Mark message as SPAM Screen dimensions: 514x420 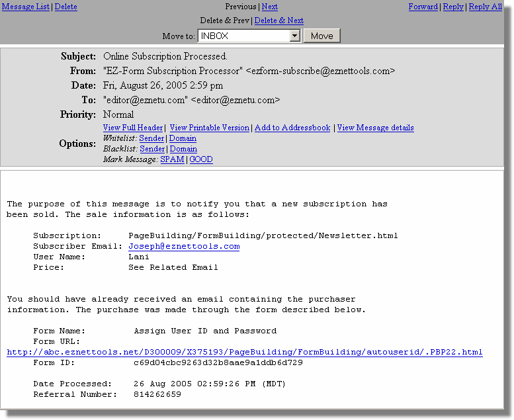(x=172, y=159)
